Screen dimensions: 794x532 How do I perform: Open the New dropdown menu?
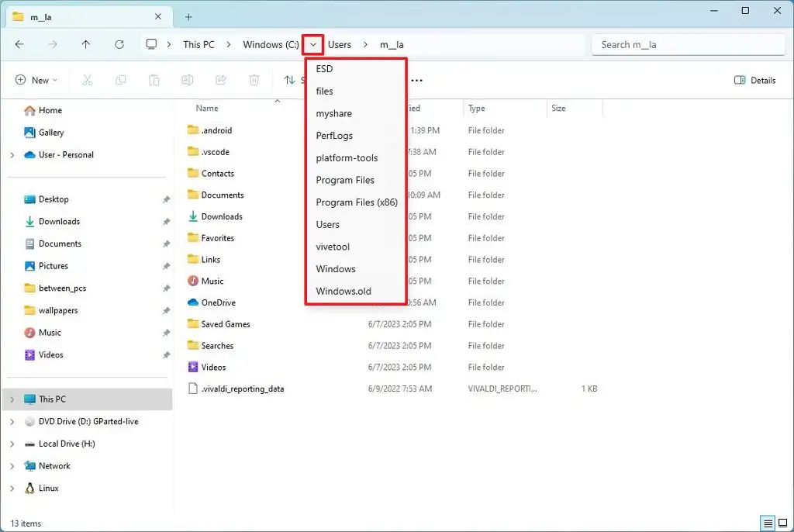tap(36, 80)
